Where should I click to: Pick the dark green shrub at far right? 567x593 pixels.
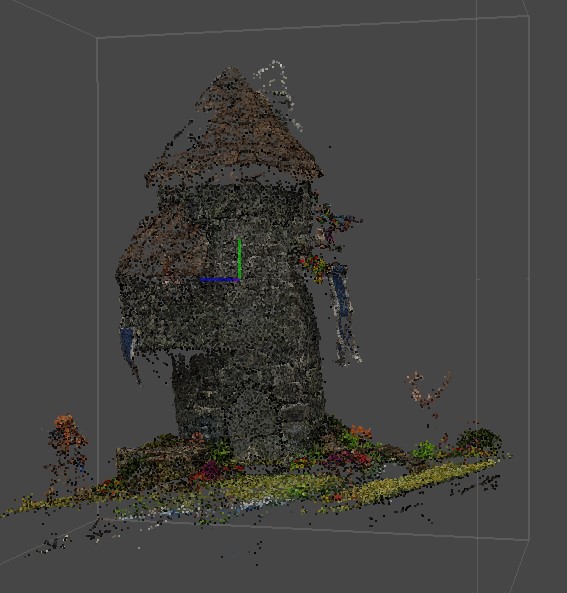[x=479, y=441]
